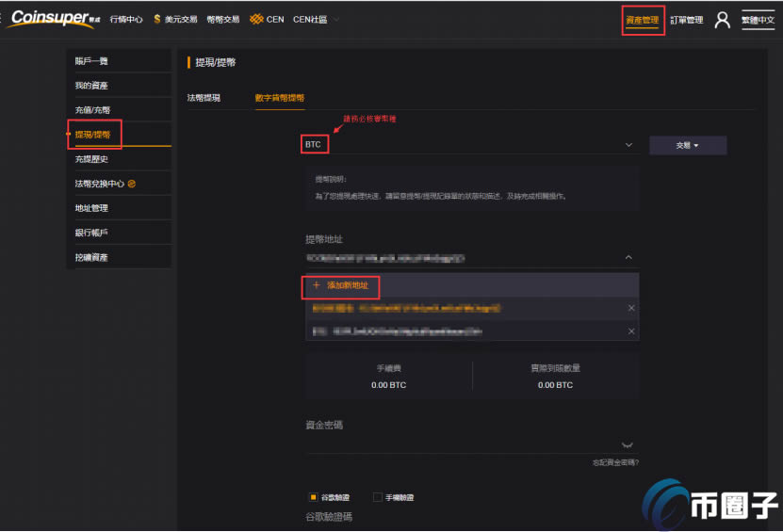783x532 pixels.
Task: Click into the 資金密碼 input field
Action: (472, 444)
